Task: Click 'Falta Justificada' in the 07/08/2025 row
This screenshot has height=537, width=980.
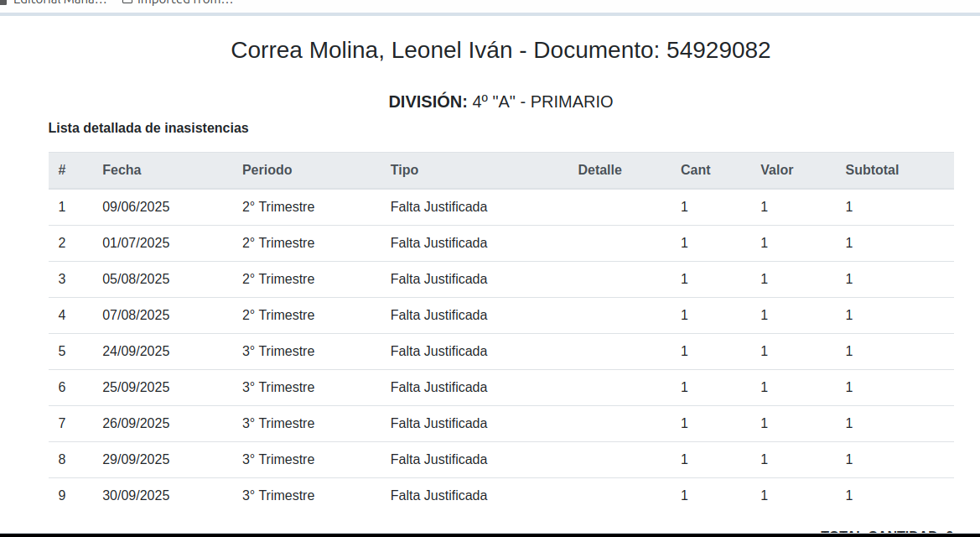Action: tap(438, 315)
